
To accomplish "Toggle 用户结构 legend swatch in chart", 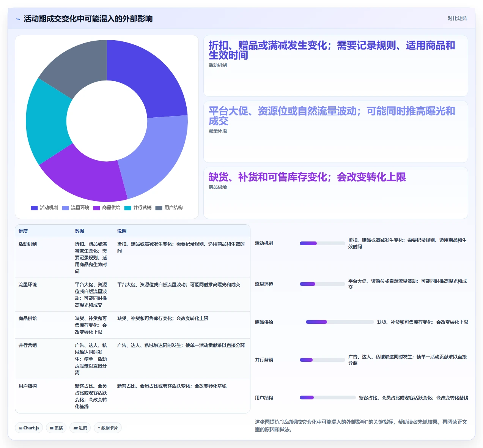I will click(159, 208).
